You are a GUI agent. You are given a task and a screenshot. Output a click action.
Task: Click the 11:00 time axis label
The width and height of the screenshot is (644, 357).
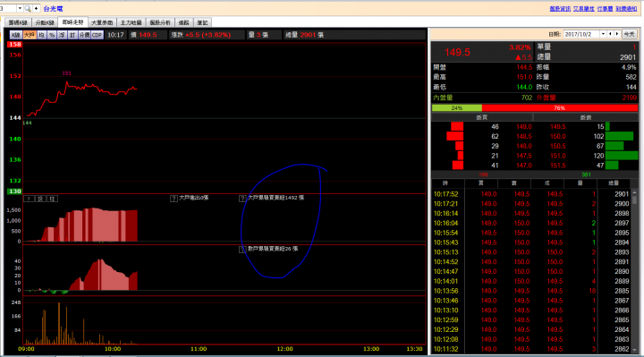199,349
